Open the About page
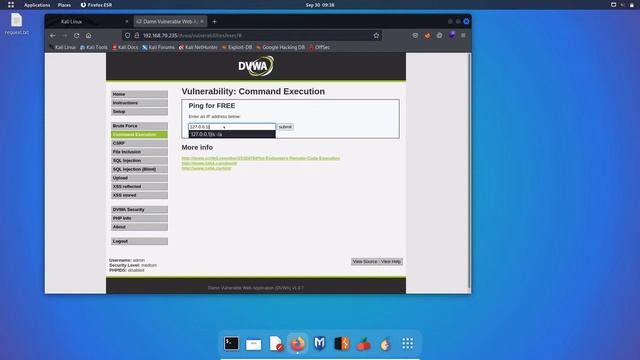Image resolution: width=640 pixels, height=360 pixels. point(139,227)
